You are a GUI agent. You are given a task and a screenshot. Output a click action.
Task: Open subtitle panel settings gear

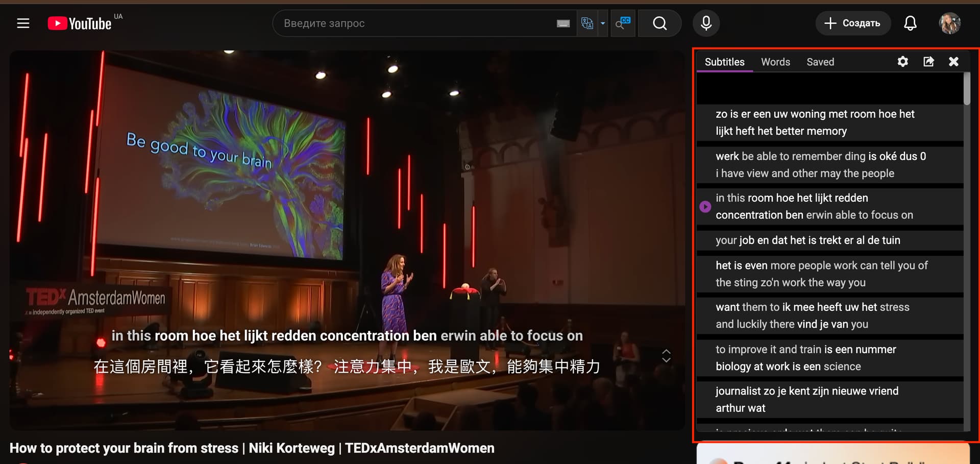pos(902,62)
